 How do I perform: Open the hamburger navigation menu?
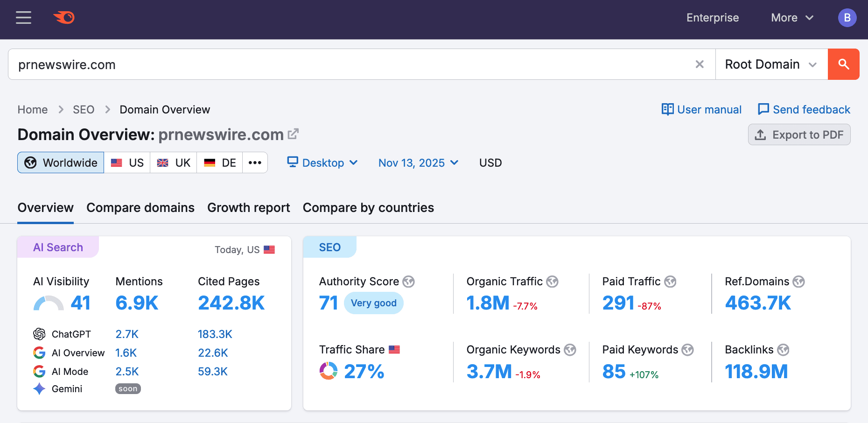pyautogui.click(x=23, y=18)
